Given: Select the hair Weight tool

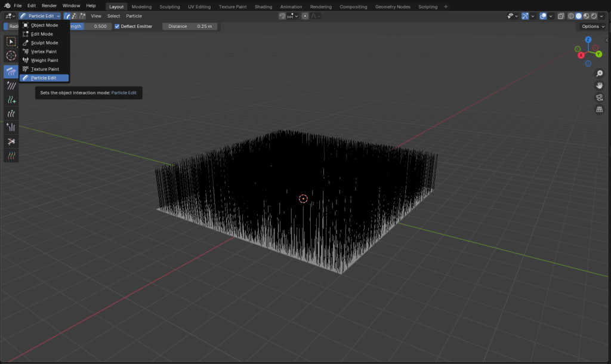Looking at the screenshot, I should click(11, 156).
